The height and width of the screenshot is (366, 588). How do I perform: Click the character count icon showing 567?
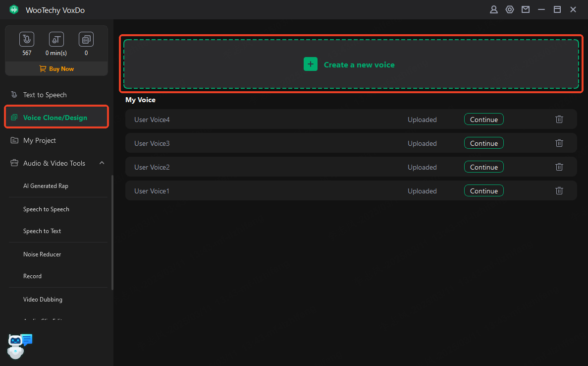pyautogui.click(x=27, y=39)
